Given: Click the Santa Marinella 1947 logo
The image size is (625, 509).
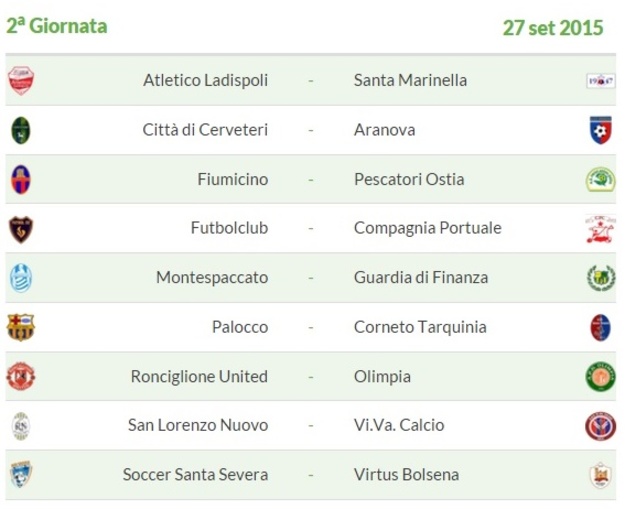Looking at the screenshot, I should pyautogui.click(x=601, y=81).
